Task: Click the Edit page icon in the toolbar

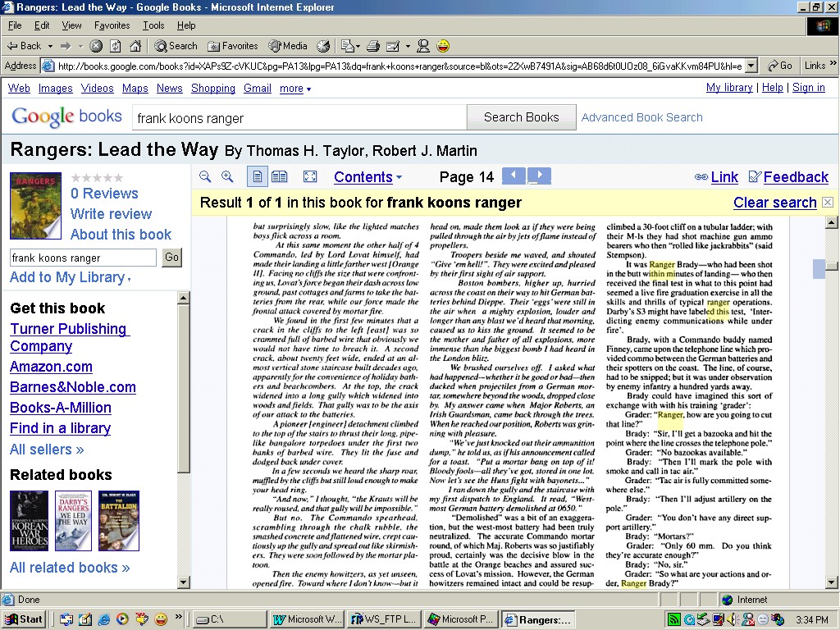Action: pos(393,46)
